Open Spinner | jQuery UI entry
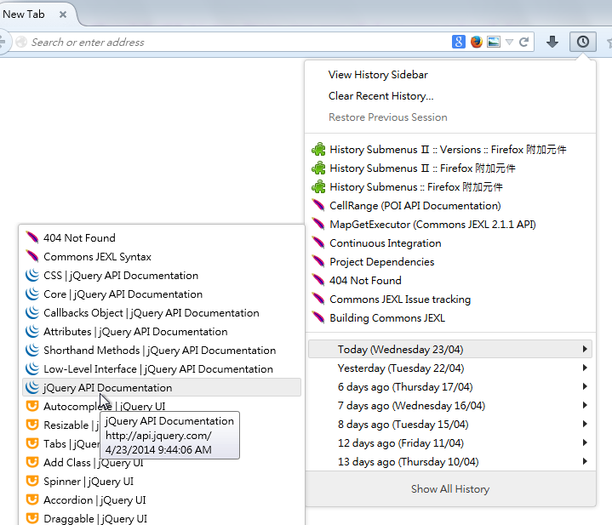 click(88, 481)
